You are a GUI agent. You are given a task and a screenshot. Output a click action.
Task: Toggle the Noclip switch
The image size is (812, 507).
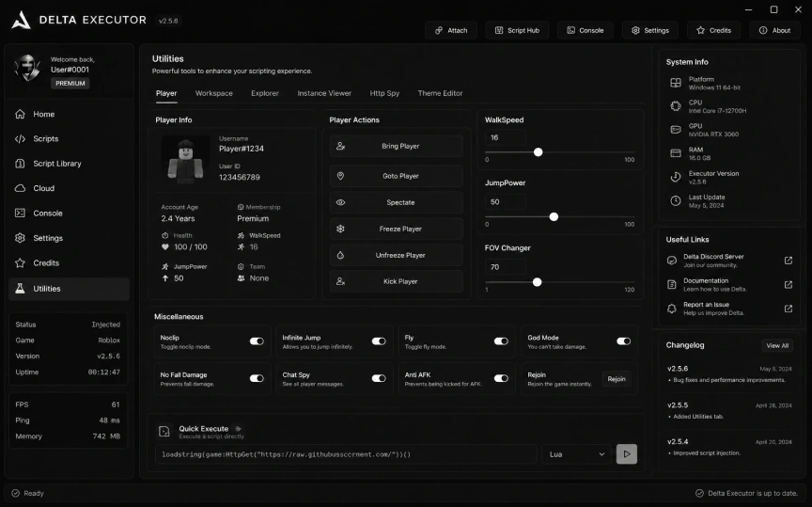click(x=257, y=341)
